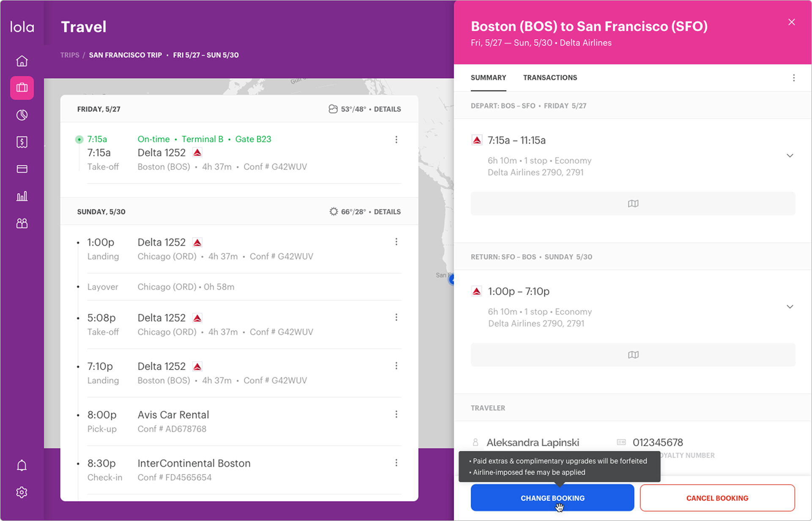Go to Trips breadcrumb link
Screen dimensions: 812x521
pyautogui.click(x=70, y=55)
